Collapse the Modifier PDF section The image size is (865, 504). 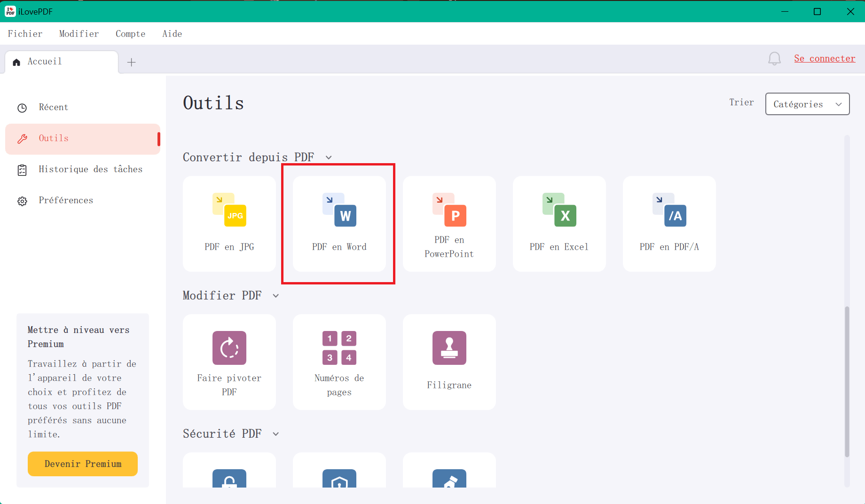[x=276, y=296]
